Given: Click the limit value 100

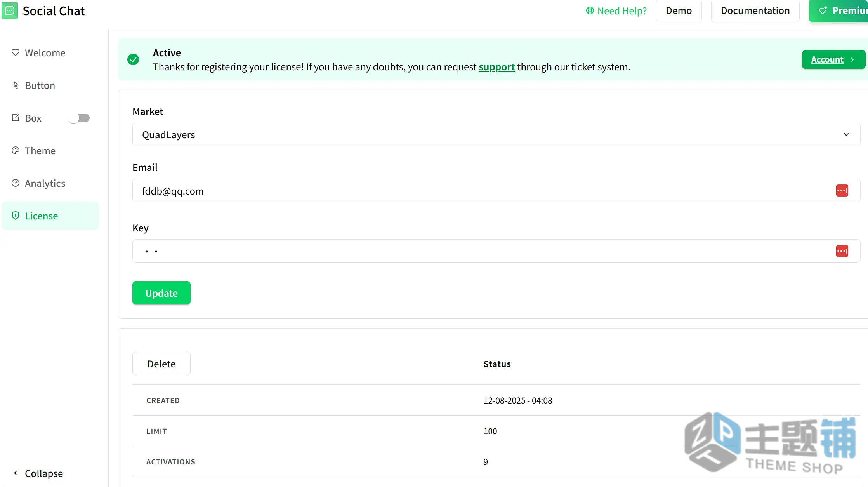Looking at the screenshot, I should tap(490, 431).
